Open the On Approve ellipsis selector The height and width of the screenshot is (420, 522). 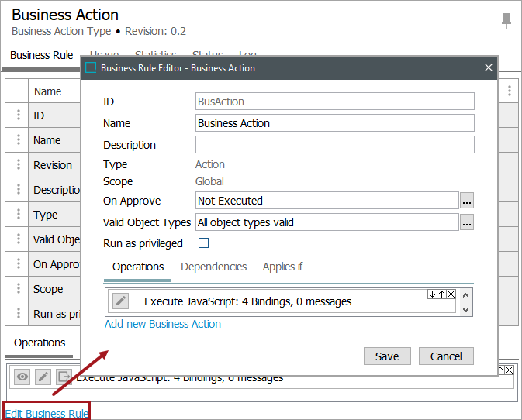466,201
